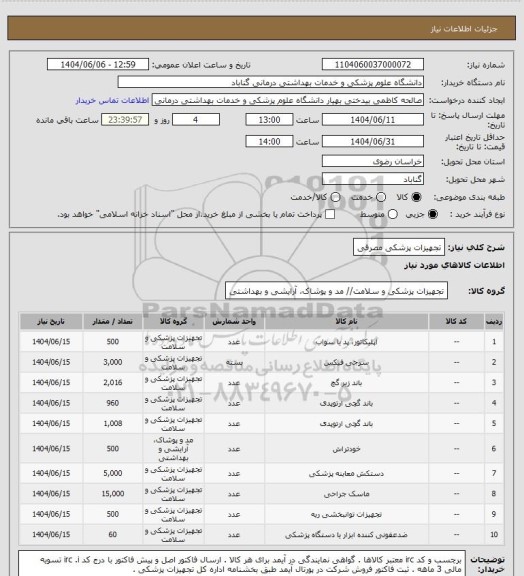Select item name ماسک جراحی
The width and height of the screenshot is (524, 576).
[x=347, y=494]
